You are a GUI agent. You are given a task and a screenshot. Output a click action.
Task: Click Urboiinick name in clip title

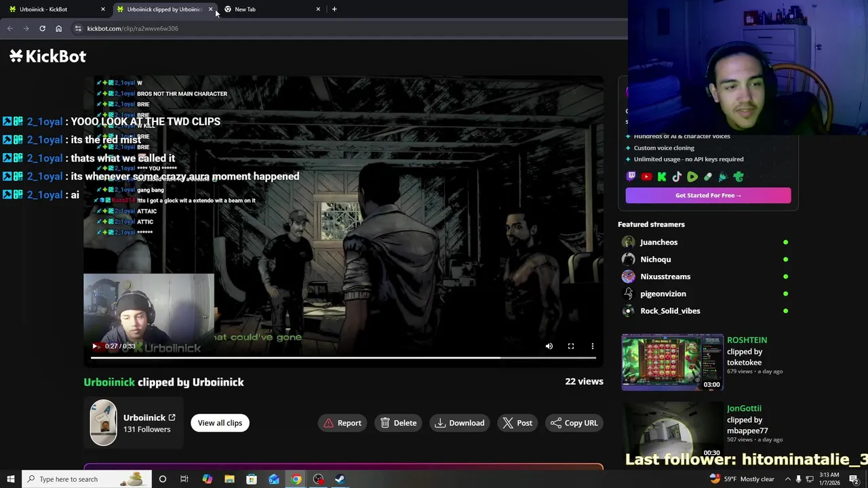tap(109, 382)
